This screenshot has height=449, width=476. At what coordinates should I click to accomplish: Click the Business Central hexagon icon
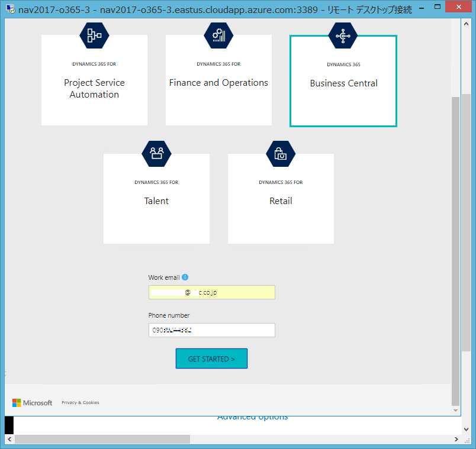click(x=343, y=35)
